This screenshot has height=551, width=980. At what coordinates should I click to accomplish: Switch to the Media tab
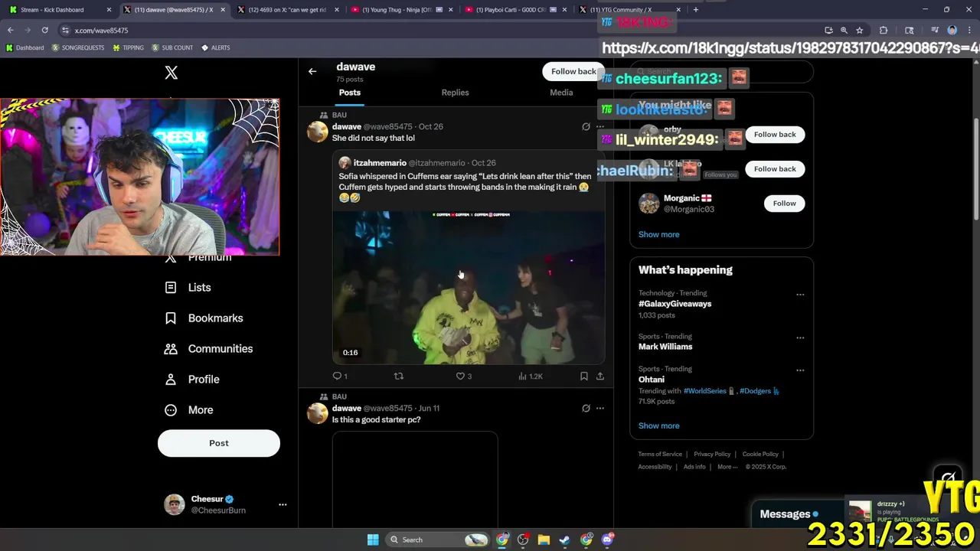561,93
